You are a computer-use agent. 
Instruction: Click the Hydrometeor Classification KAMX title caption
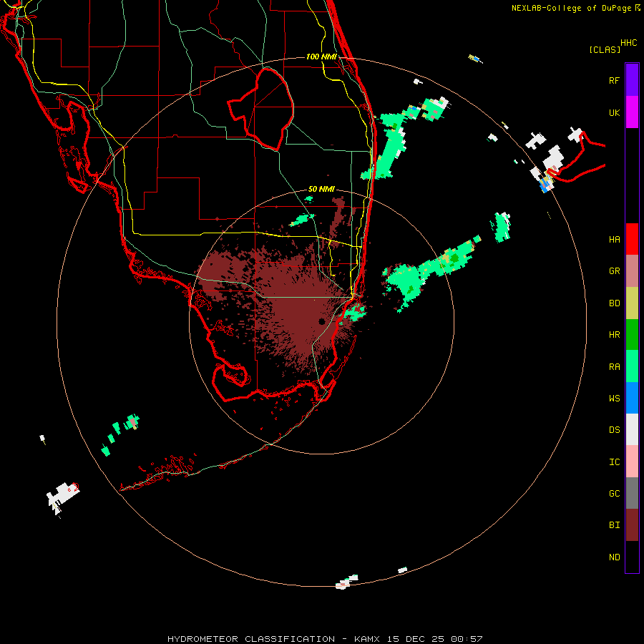[324, 639]
